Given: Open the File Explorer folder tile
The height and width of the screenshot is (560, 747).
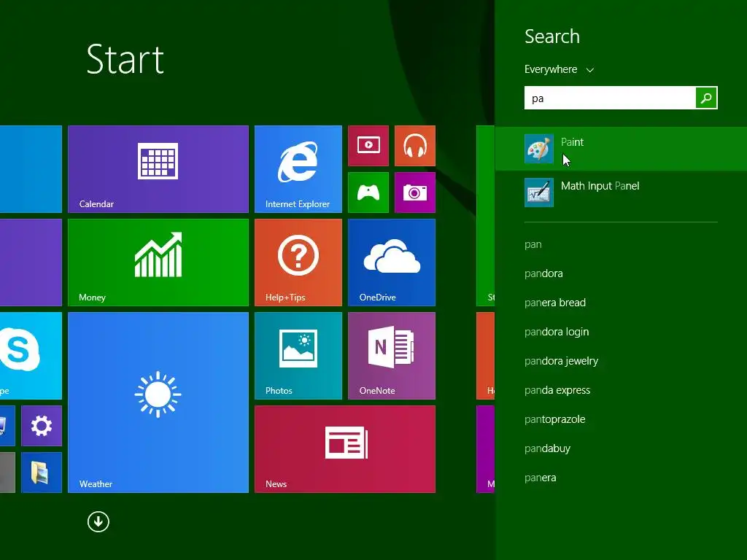Looking at the screenshot, I should pos(42,472).
